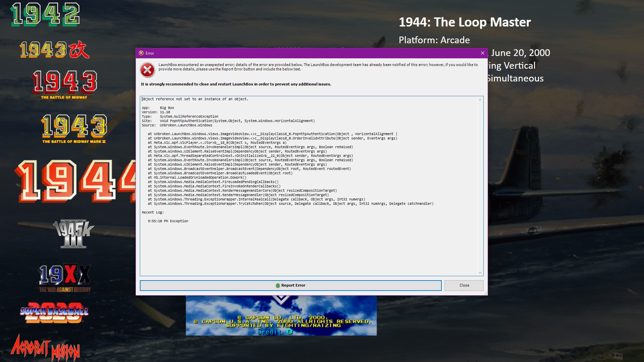644x362 pixels.
Task: Dismiss the Error window via title bar X
Action: point(482,53)
